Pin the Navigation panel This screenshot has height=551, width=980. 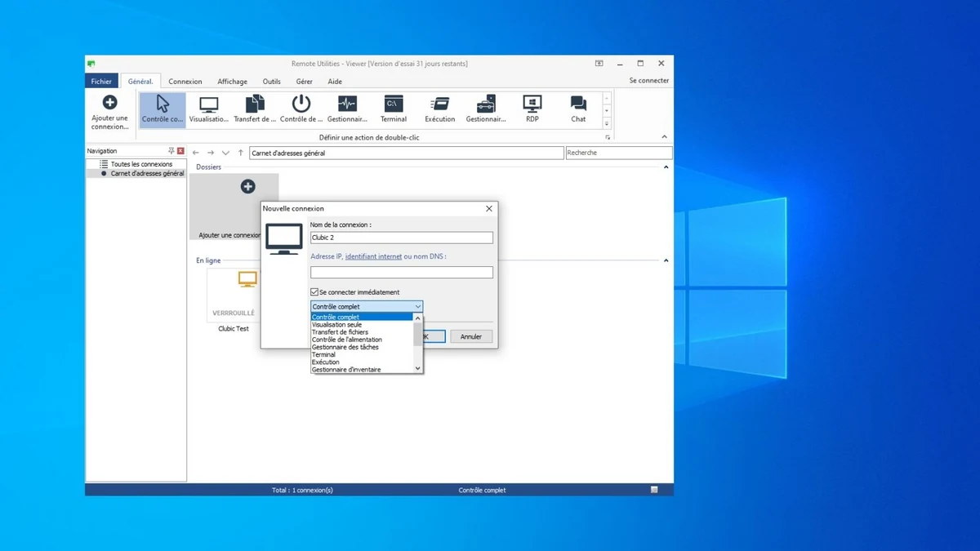tap(171, 151)
